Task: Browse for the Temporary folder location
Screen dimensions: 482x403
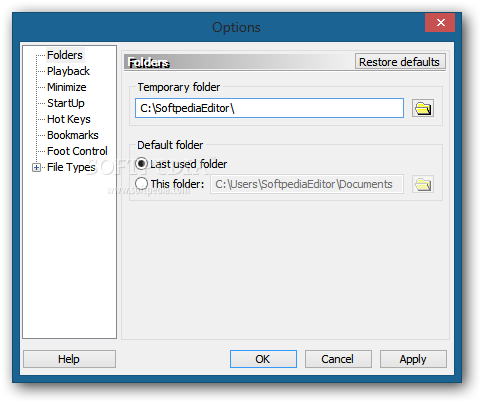Action: point(423,108)
